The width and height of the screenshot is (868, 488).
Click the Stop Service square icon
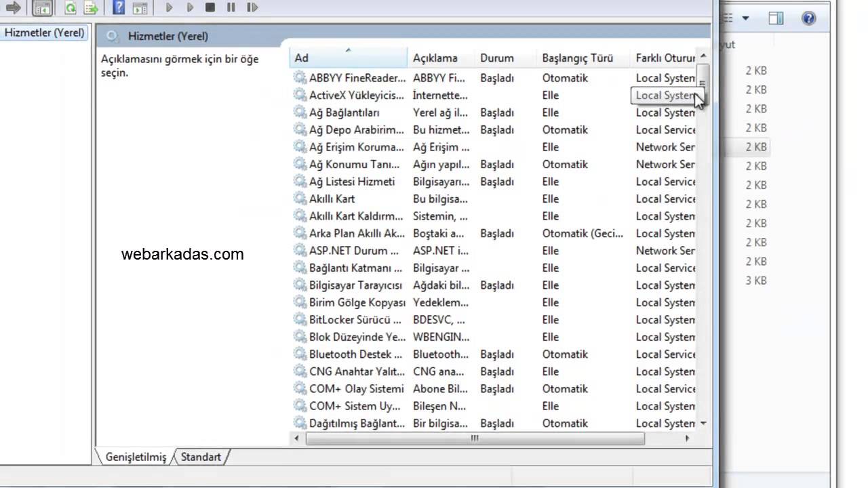(210, 7)
